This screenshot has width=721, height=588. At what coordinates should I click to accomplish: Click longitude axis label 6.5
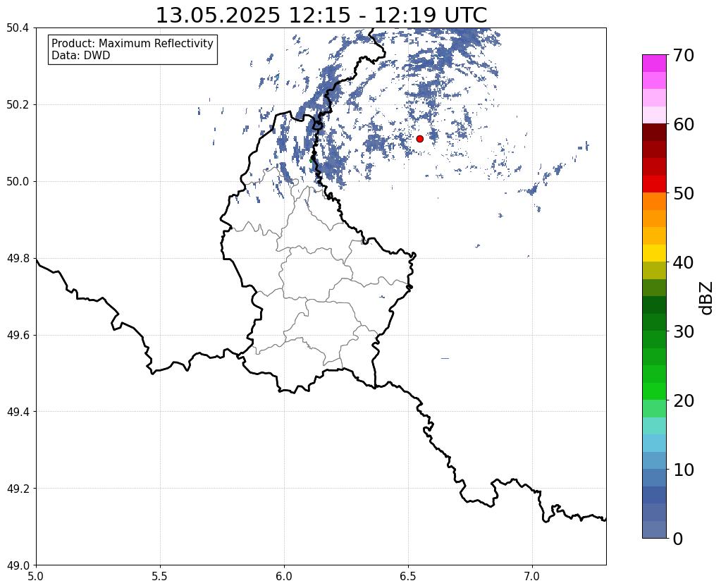click(408, 575)
